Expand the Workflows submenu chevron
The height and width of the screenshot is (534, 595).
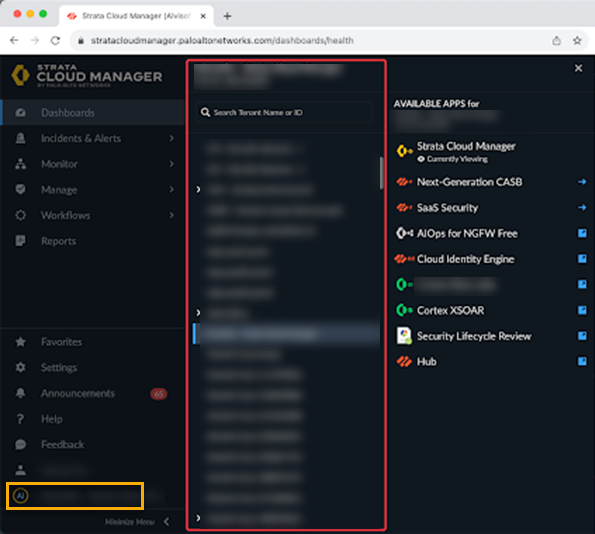(x=172, y=215)
